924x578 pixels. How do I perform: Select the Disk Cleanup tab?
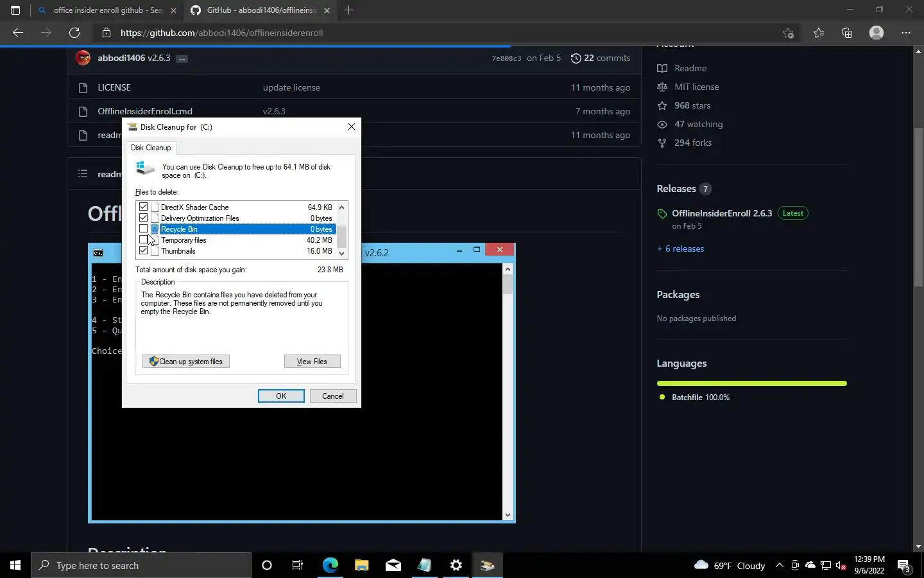tap(151, 148)
